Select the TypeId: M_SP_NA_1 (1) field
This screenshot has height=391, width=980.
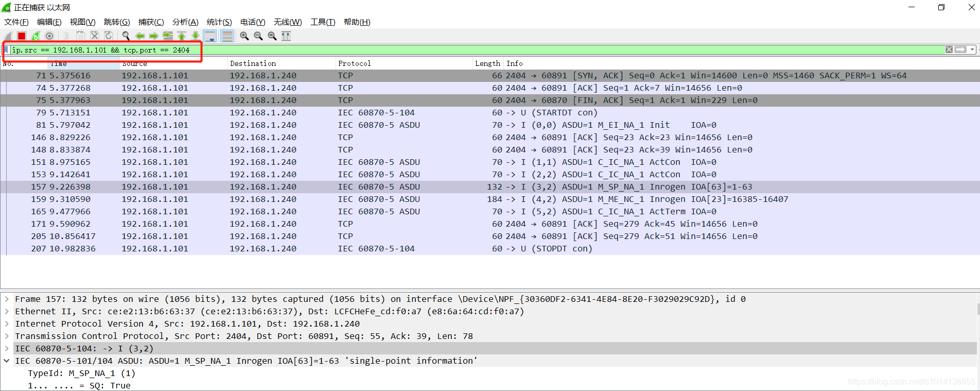point(81,373)
